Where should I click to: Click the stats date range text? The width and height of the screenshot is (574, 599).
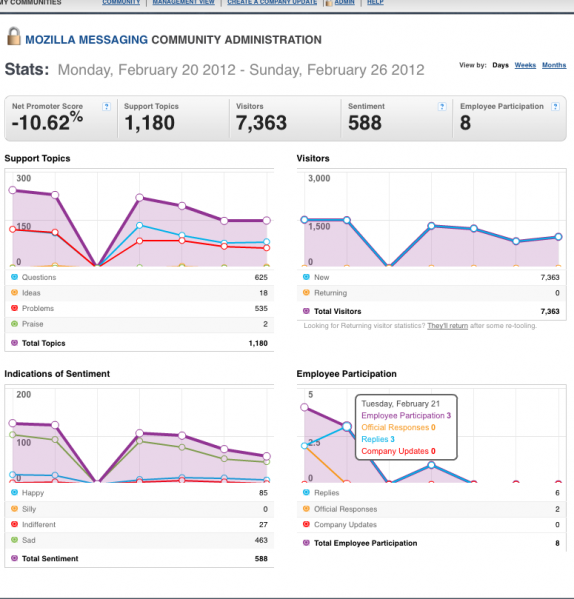click(x=241, y=70)
